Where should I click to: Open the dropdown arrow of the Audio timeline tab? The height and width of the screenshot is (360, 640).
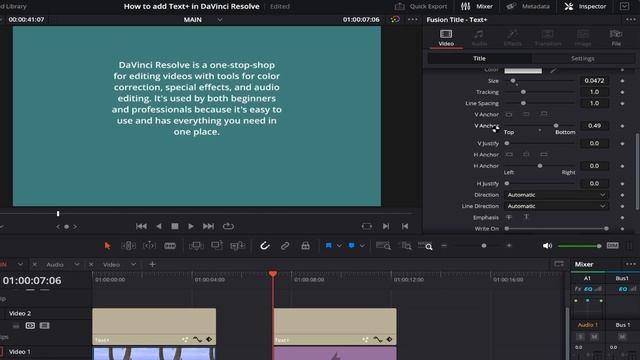point(76,264)
